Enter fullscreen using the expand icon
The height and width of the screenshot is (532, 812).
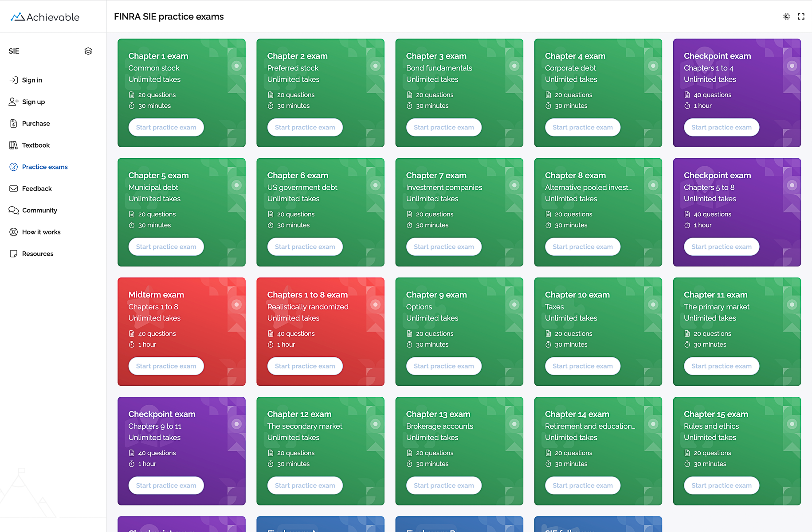click(801, 16)
